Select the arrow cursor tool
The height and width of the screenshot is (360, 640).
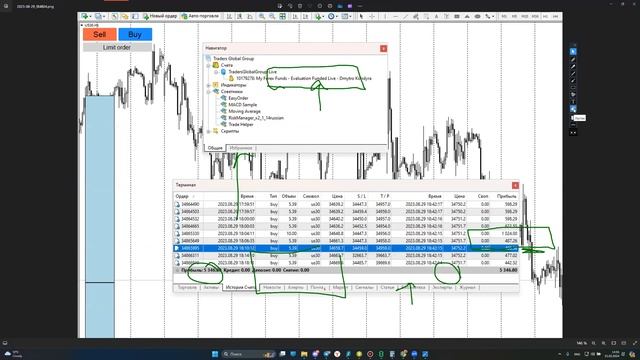coord(361,16)
